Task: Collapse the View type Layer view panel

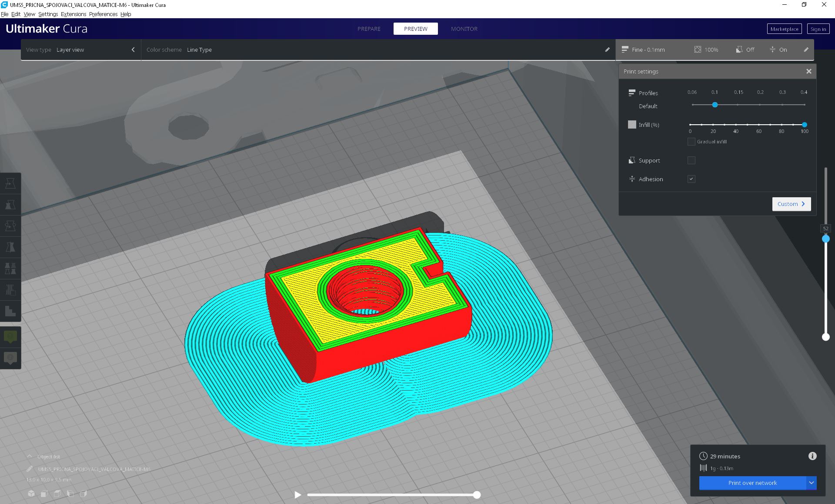Action: 133,50
